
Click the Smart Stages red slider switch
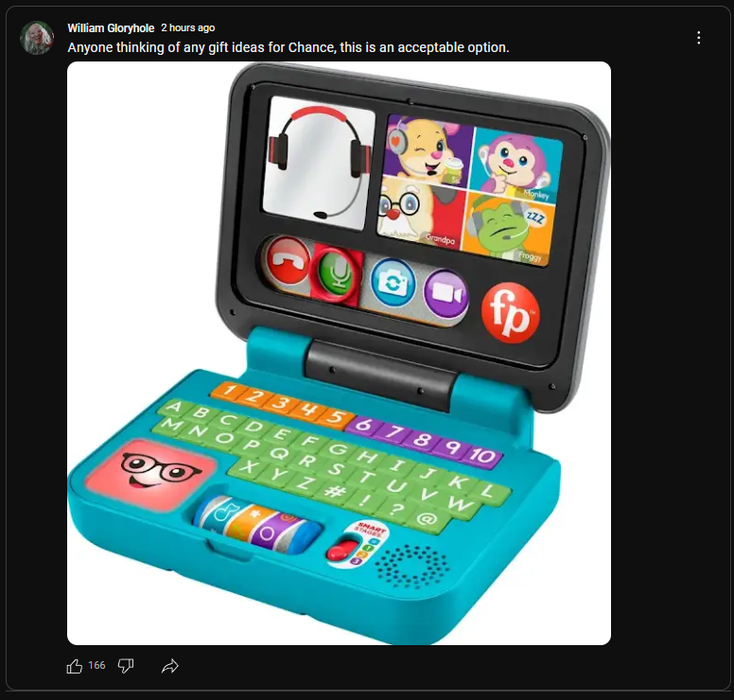[341, 550]
